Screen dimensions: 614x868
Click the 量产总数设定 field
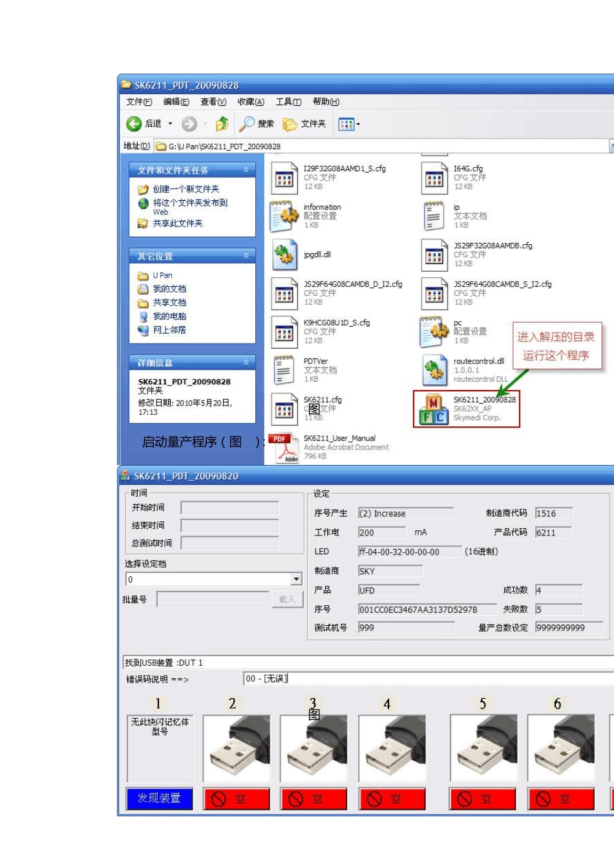click(x=569, y=627)
